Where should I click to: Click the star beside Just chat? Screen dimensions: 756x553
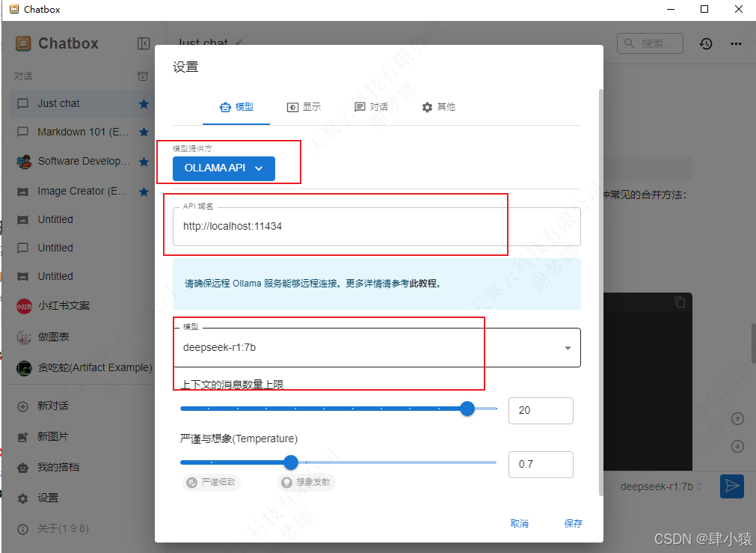tap(144, 104)
